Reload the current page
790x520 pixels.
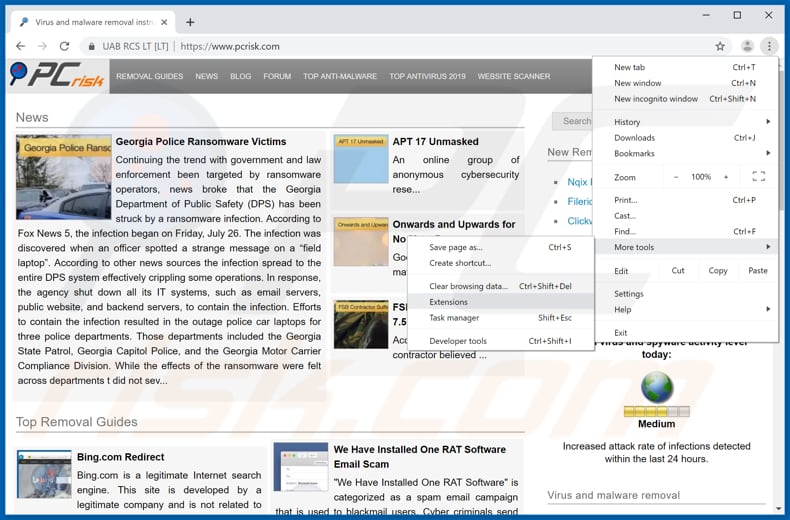(65, 46)
